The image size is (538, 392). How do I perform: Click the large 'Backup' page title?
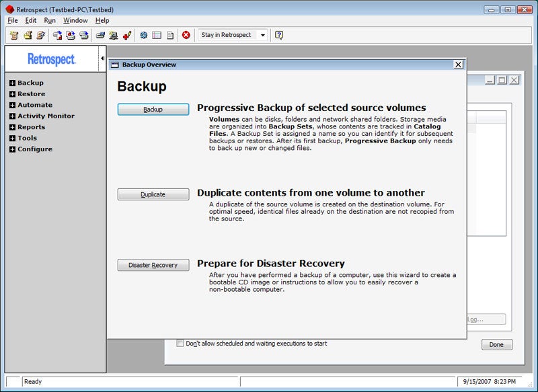point(142,87)
